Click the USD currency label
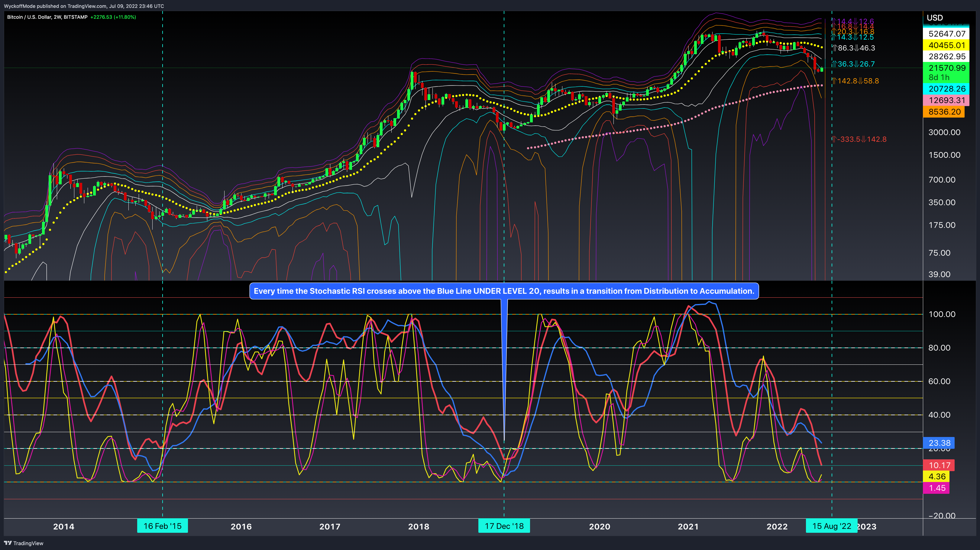The image size is (980, 550). pos(935,18)
